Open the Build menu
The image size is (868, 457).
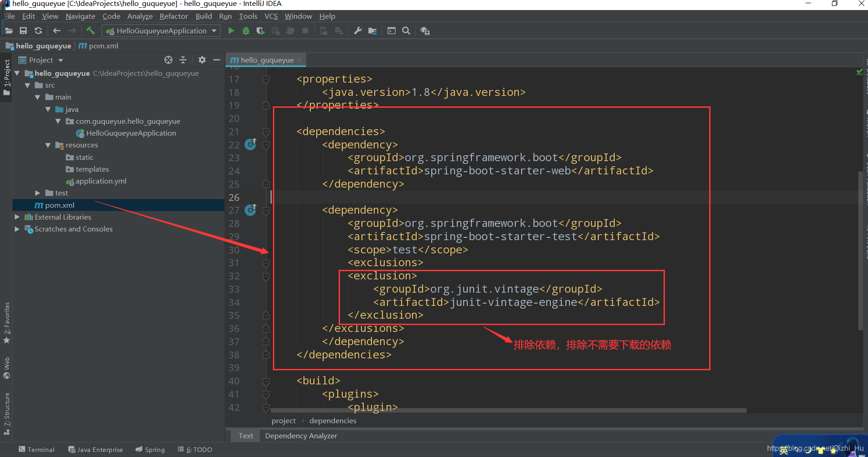(x=204, y=16)
